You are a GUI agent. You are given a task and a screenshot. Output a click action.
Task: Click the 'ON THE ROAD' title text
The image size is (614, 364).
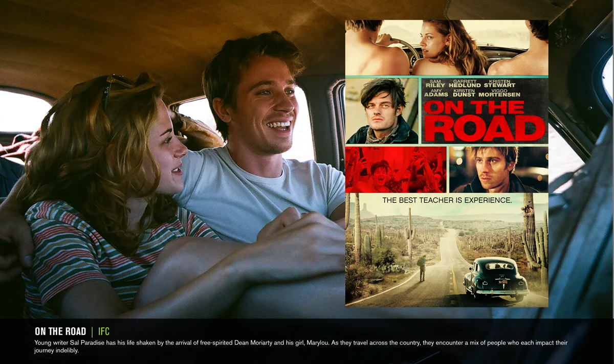click(60, 332)
